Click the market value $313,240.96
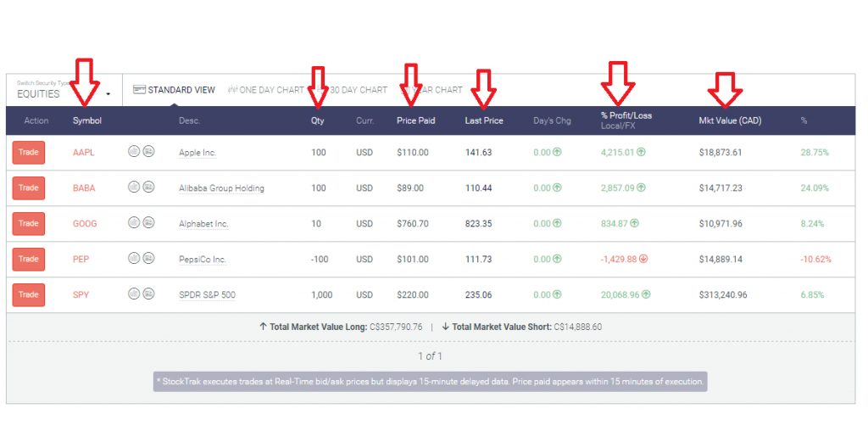Image resolution: width=868 pixels, height=431 pixels. point(723,294)
